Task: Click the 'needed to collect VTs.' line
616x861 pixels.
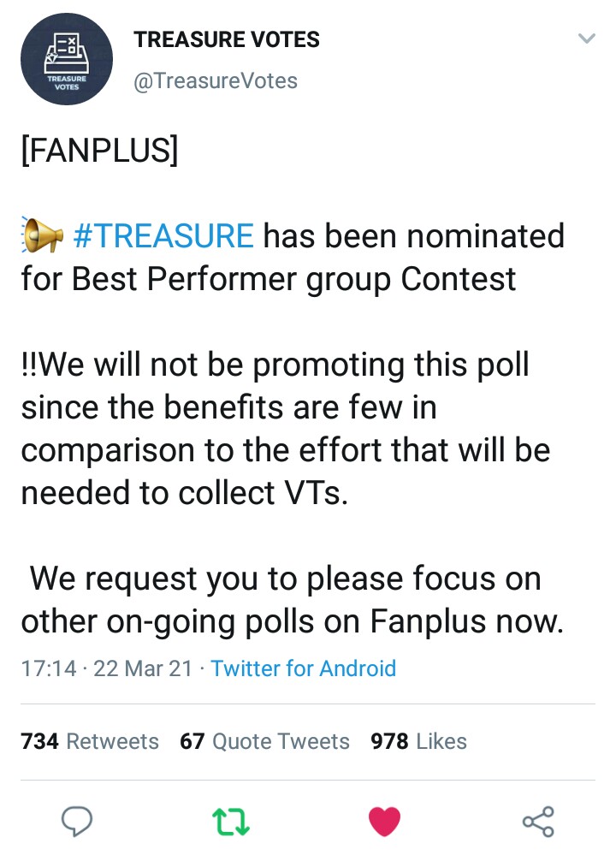Action: point(185,494)
